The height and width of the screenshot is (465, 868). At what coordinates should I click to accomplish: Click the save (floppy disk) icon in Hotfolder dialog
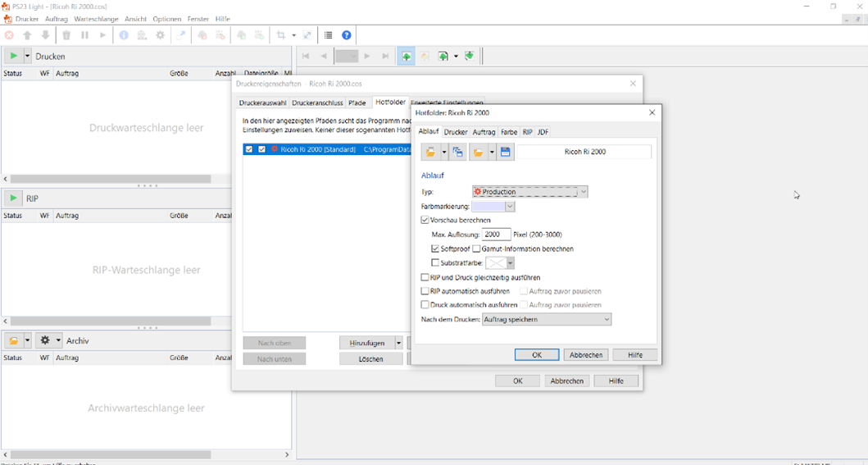[x=506, y=152]
